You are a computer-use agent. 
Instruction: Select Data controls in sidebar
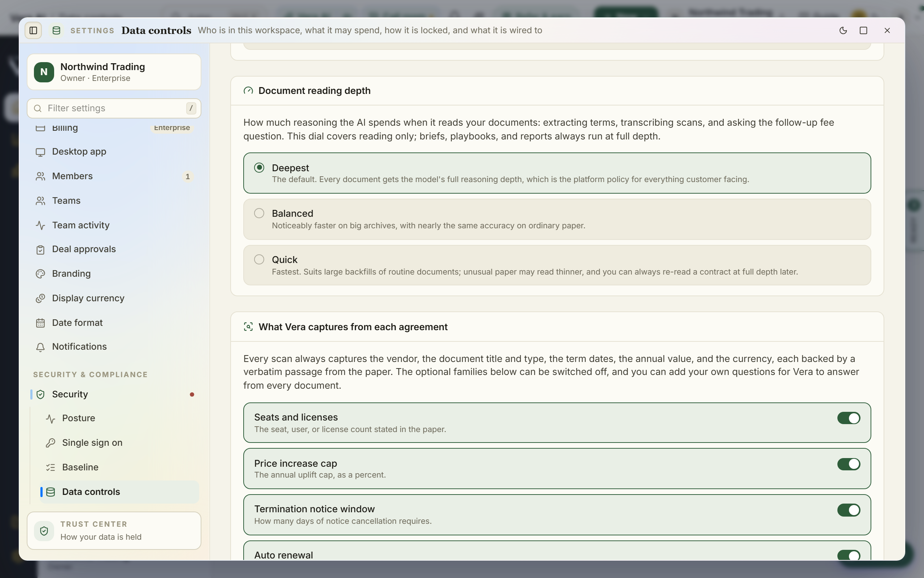tap(119, 492)
